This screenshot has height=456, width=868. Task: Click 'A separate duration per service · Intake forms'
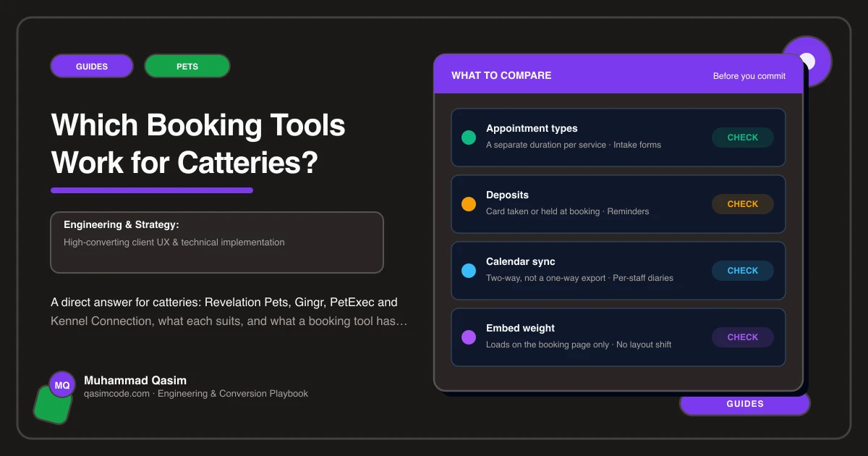click(x=574, y=145)
